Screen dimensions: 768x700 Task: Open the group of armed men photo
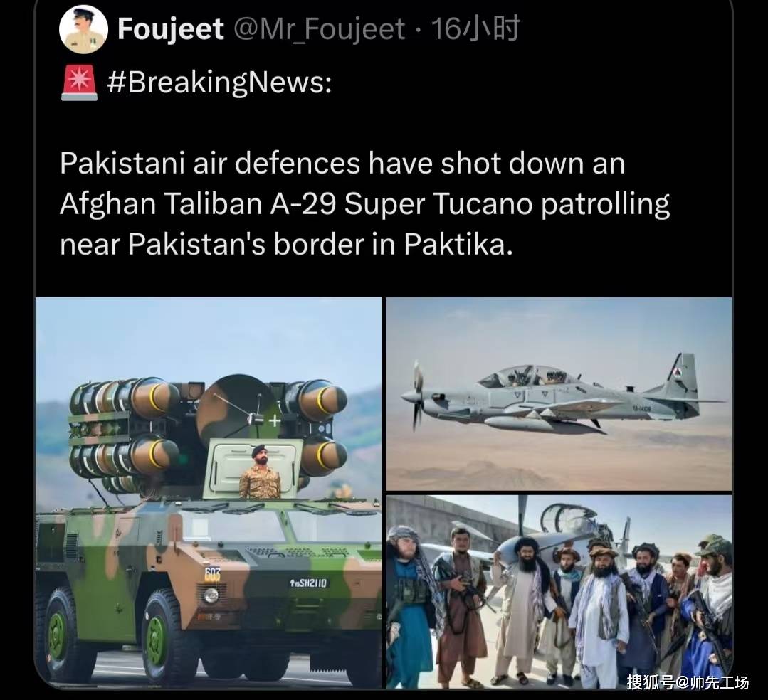click(559, 592)
